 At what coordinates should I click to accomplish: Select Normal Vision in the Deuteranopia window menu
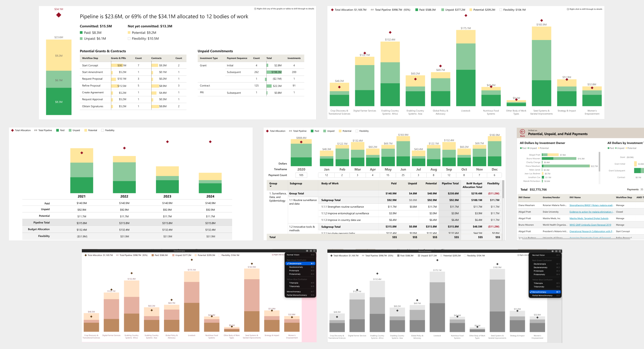[293, 255]
